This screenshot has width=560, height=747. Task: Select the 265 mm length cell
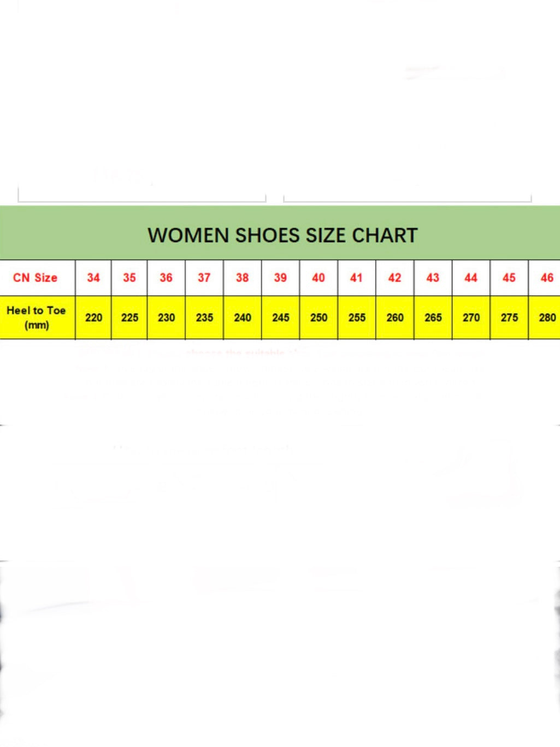click(433, 317)
